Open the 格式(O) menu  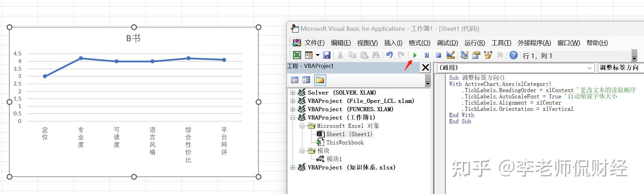420,43
